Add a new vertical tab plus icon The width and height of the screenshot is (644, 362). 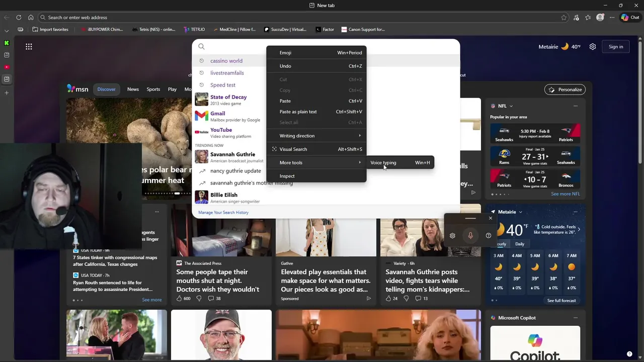pos(7,93)
